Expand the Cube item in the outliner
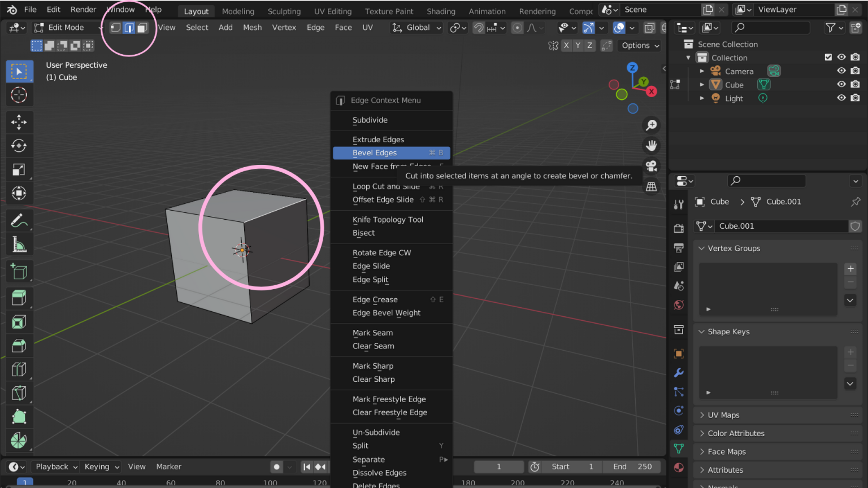The image size is (868, 488). click(x=702, y=84)
